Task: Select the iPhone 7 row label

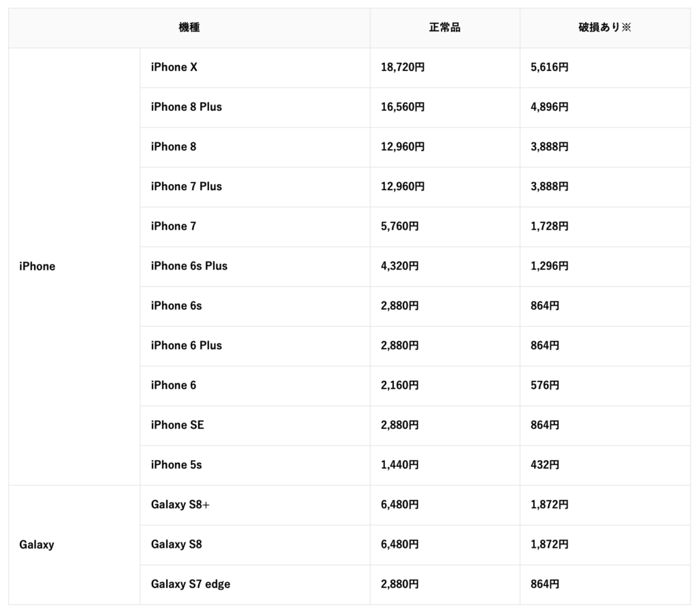Action: (255, 227)
